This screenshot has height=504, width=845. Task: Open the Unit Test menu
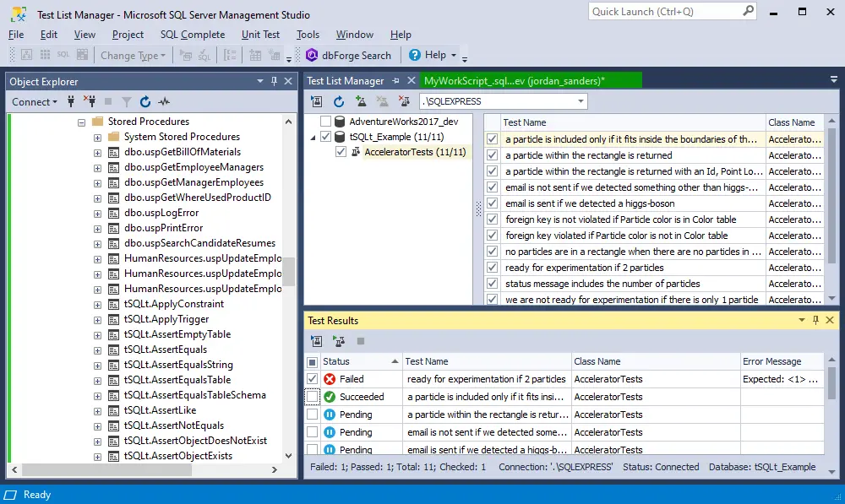click(x=260, y=35)
